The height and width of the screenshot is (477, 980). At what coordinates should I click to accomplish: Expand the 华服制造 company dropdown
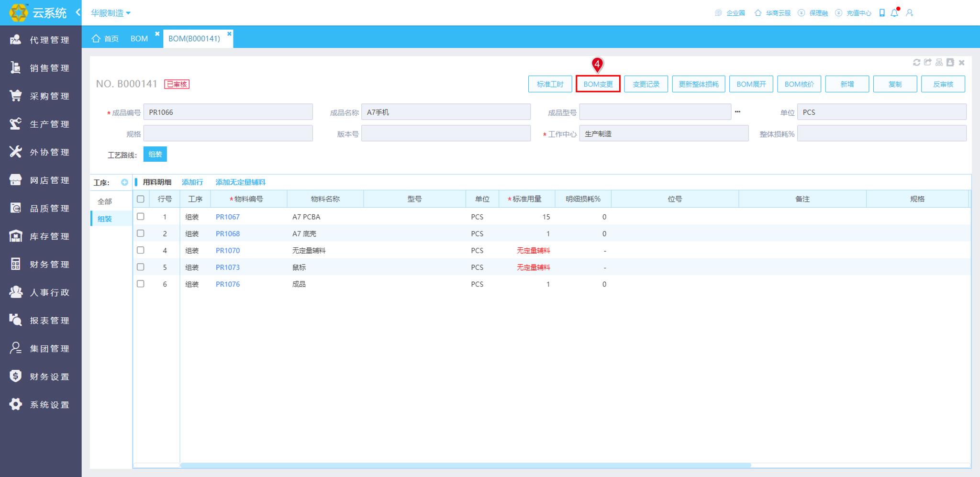pos(111,13)
